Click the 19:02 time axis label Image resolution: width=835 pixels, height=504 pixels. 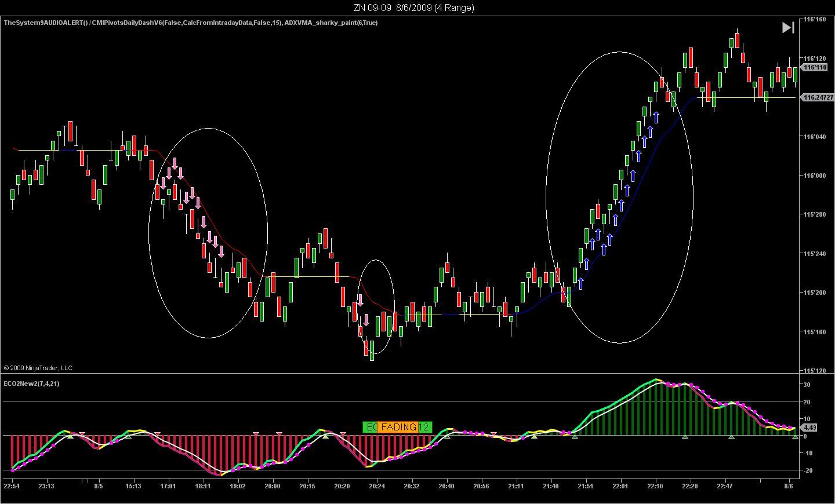pos(238,486)
